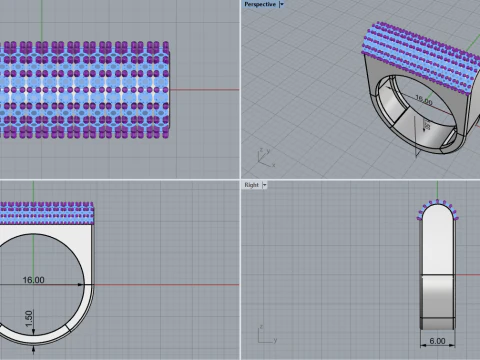Select the 16.00 dimension in the front view
The image size is (480, 360).
(33, 280)
